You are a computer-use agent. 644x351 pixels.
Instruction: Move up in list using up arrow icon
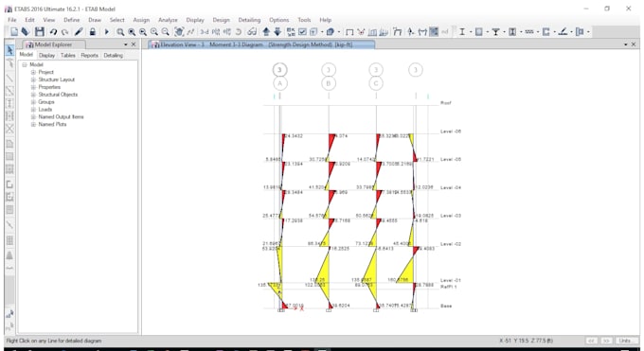pyautogui.click(x=266, y=31)
